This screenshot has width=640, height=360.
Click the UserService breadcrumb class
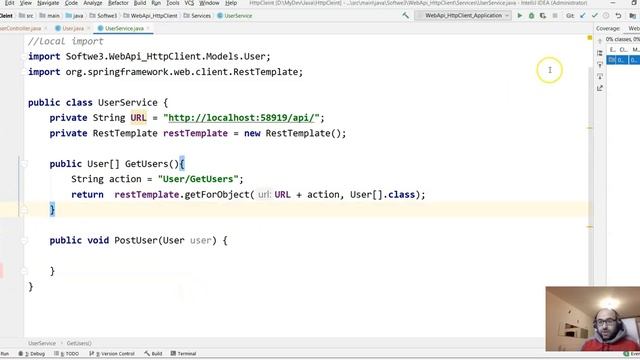click(x=235, y=16)
